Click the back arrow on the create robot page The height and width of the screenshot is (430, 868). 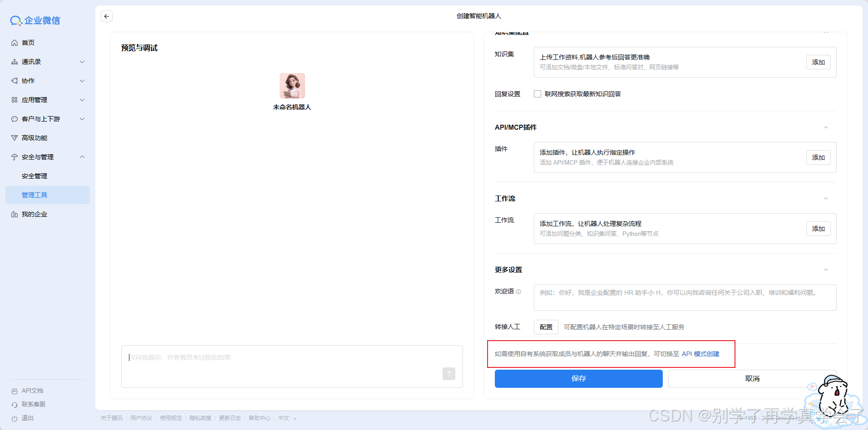[x=106, y=16]
